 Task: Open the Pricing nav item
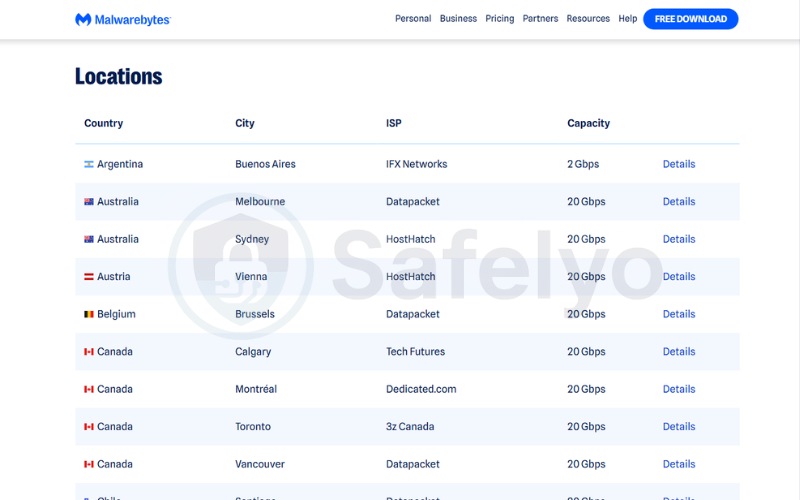click(x=499, y=19)
